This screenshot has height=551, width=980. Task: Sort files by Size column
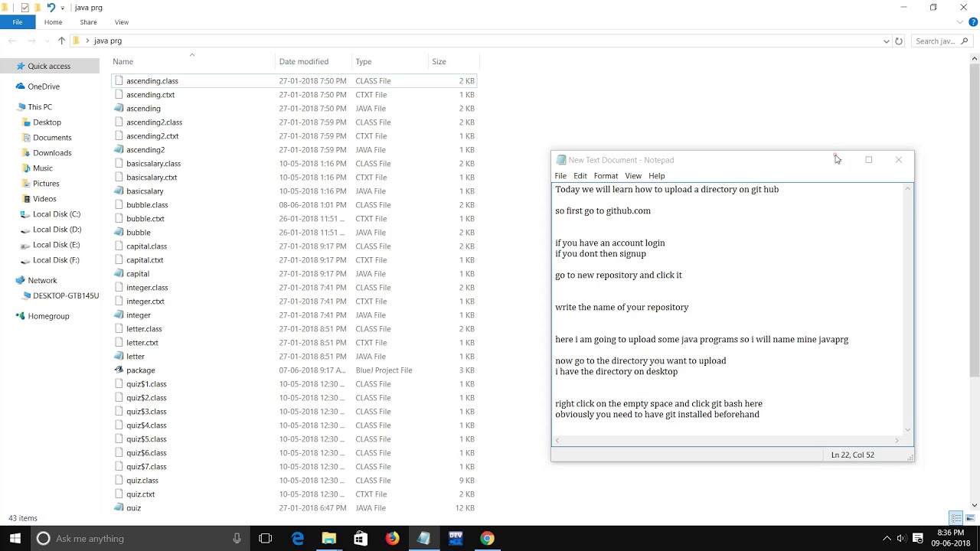[x=453, y=61]
